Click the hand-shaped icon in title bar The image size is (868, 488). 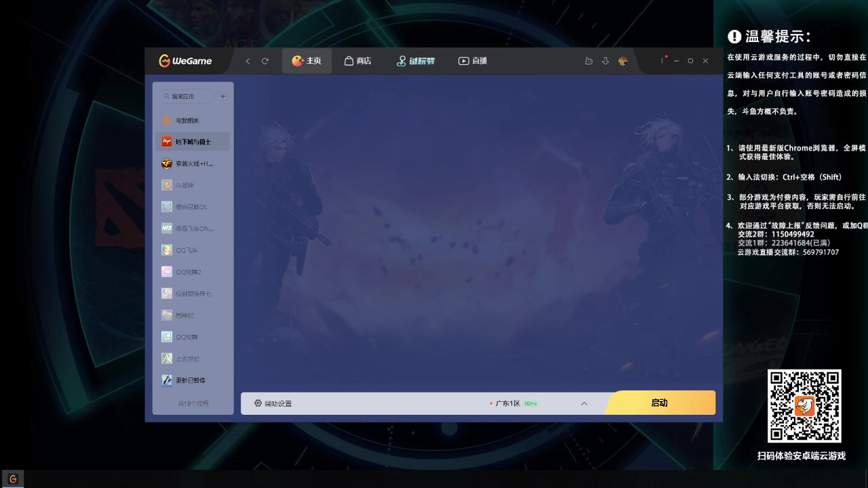(x=589, y=61)
